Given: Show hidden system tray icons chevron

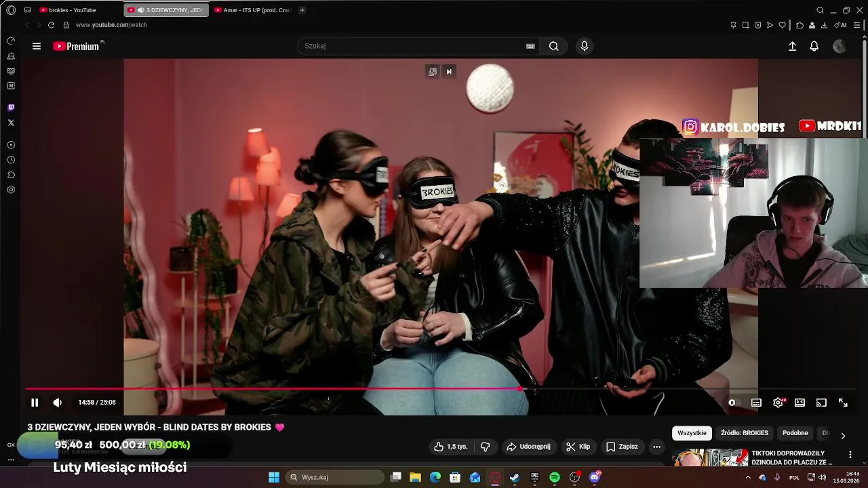Looking at the screenshot, I should [748, 477].
